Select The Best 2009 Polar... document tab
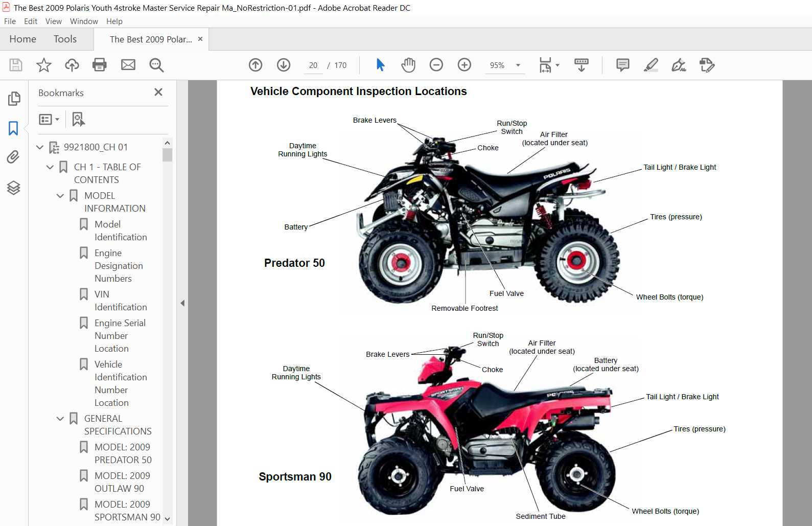 151,39
